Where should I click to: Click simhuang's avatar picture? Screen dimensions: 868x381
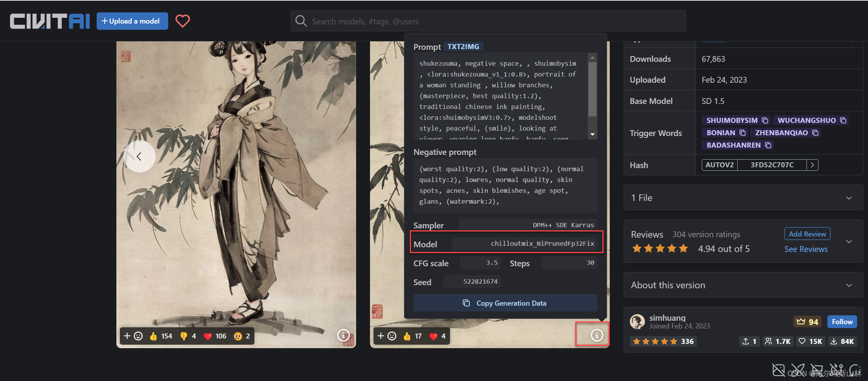click(637, 321)
